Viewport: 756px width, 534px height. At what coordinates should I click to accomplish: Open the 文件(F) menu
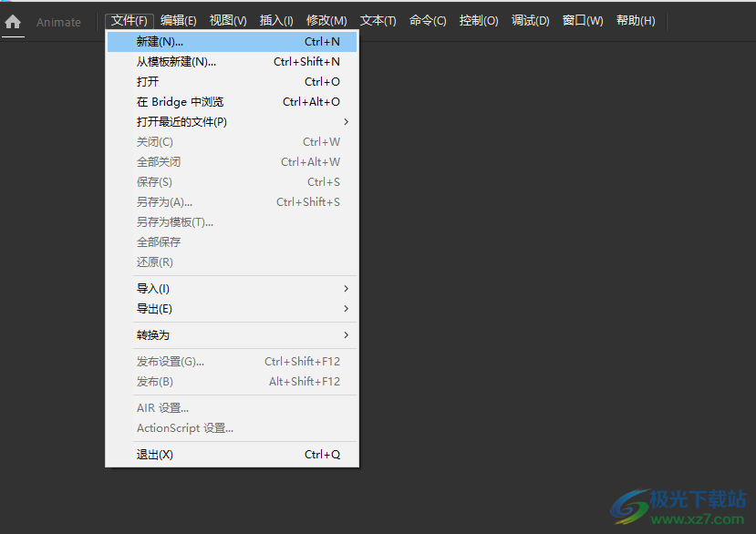(129, 21)
